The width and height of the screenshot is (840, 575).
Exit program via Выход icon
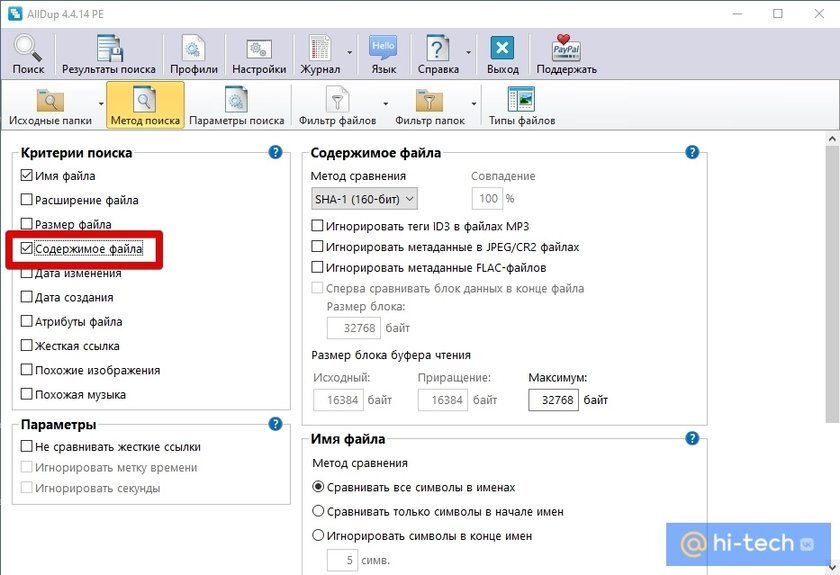502,55
